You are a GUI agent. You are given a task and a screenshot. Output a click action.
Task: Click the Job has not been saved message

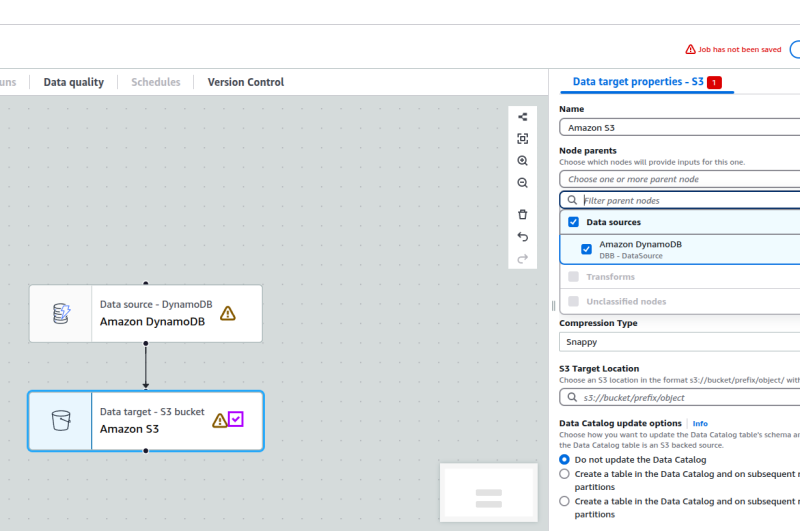coord(740,49)
